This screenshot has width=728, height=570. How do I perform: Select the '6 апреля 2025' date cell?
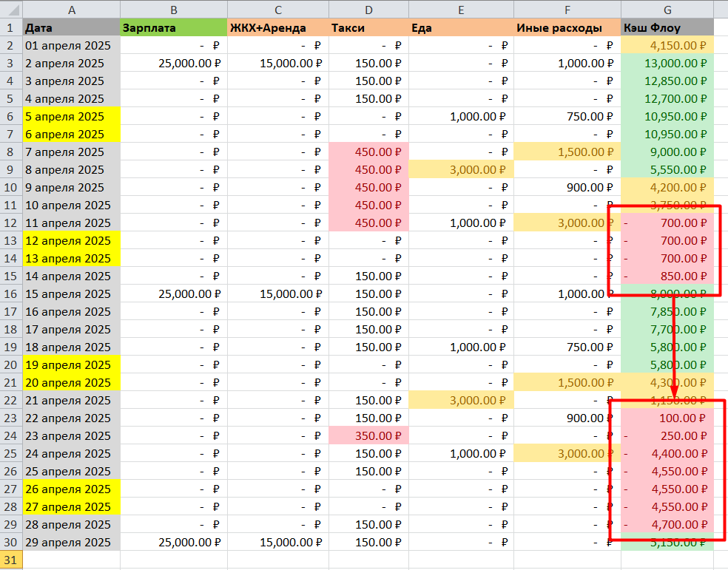pos(72,135)
